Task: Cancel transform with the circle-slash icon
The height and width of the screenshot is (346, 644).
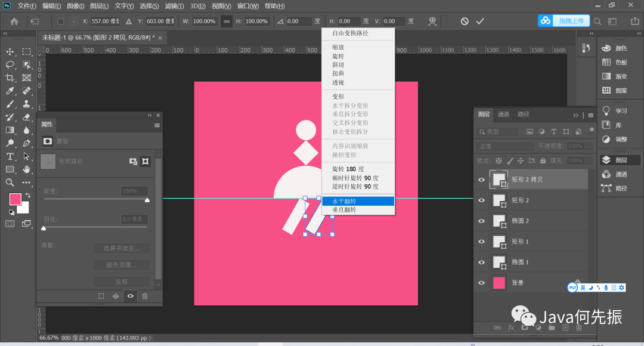Action: pyautogui.click(x=465, y=21)
